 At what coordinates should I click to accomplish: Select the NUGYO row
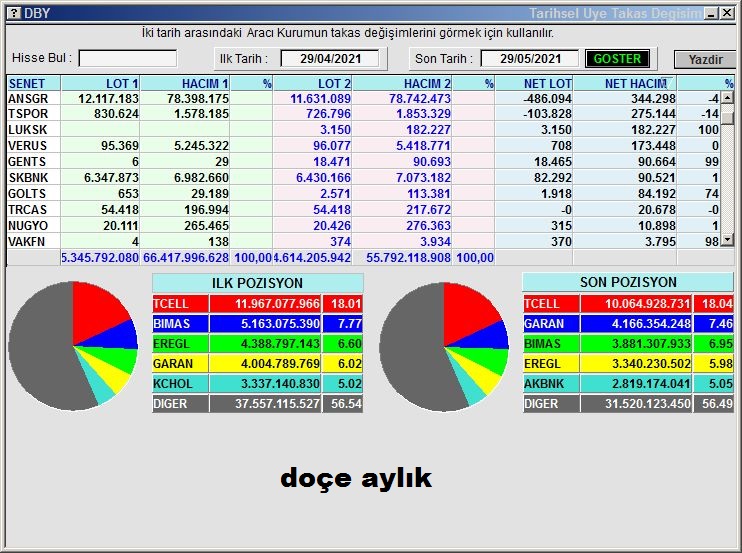(x=363, y=226)
